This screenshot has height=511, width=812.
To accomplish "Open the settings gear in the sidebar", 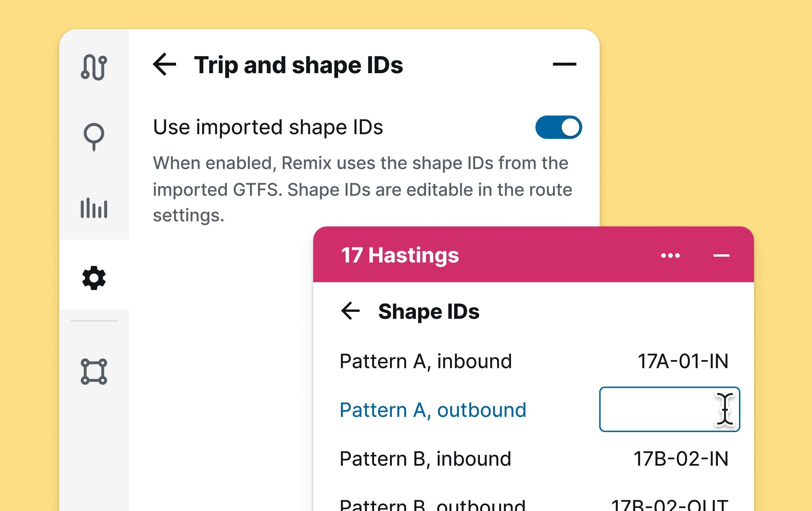I will coord(95,278).
